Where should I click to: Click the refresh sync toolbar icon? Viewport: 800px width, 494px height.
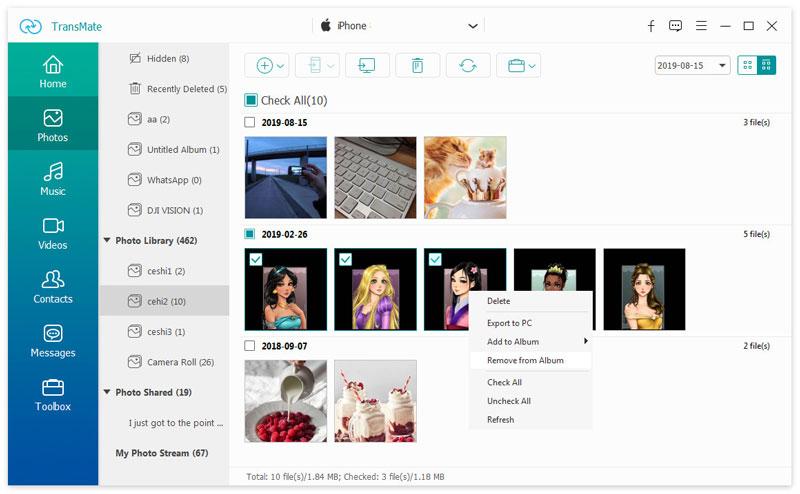pos(467,65)
